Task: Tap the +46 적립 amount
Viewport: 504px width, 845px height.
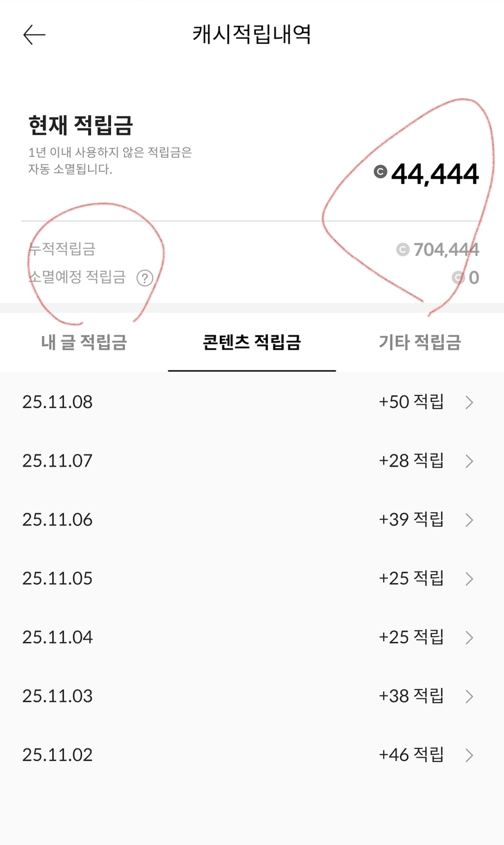Action: [x=411, y=755]
